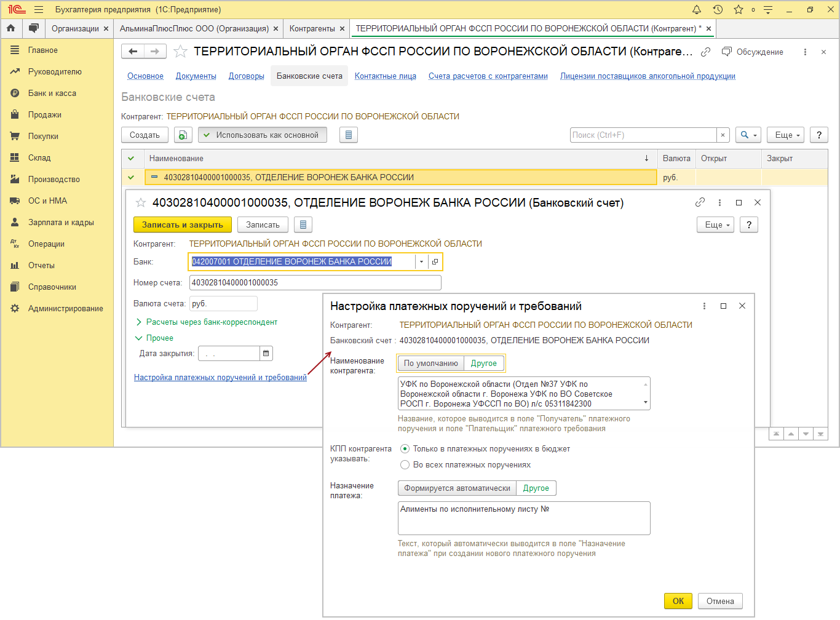Open counterparty form three-dot menu
The height and width of the screenshot is (620, 840).
pos(805,52)
